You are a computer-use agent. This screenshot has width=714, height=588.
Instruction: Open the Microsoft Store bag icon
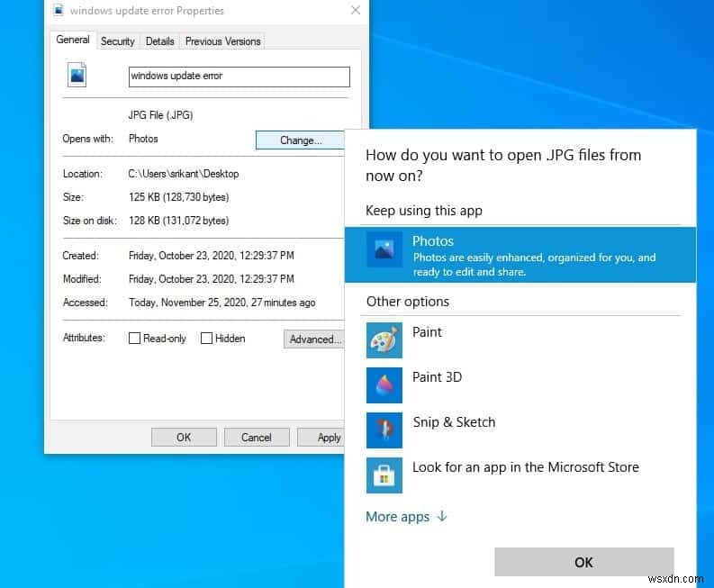coord(384,475)
